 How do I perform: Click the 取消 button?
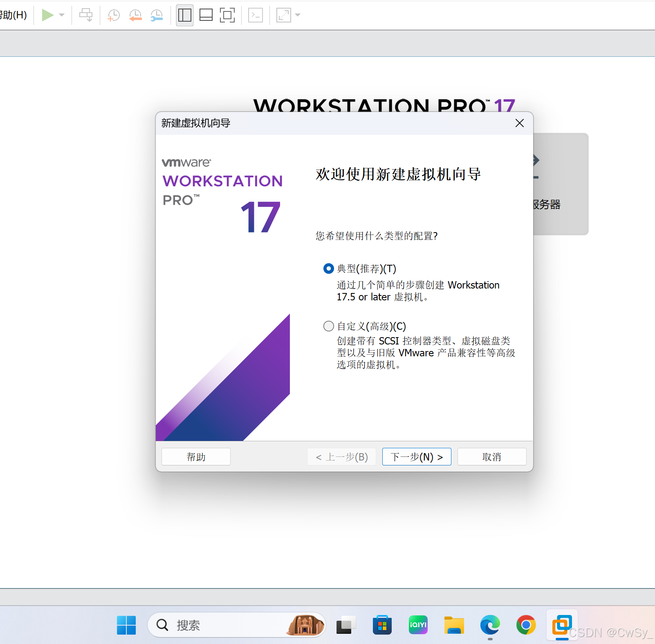point(492,457)
